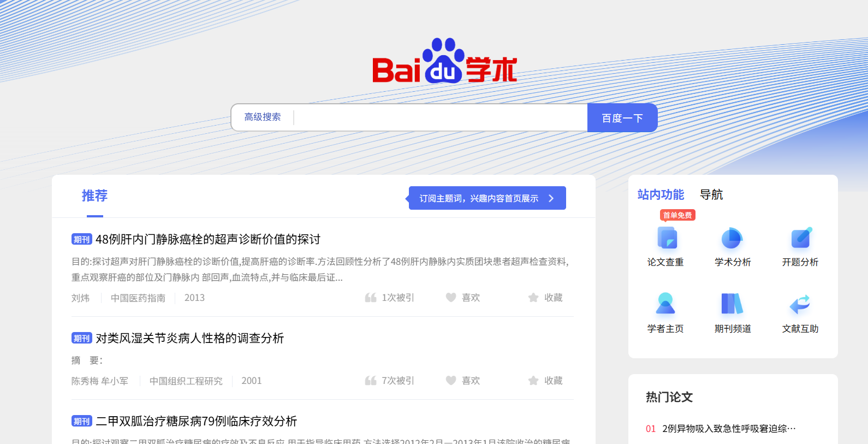868x444 pixels.
Task: Click journal 中国组织工程研究
Action: point(186,381)
